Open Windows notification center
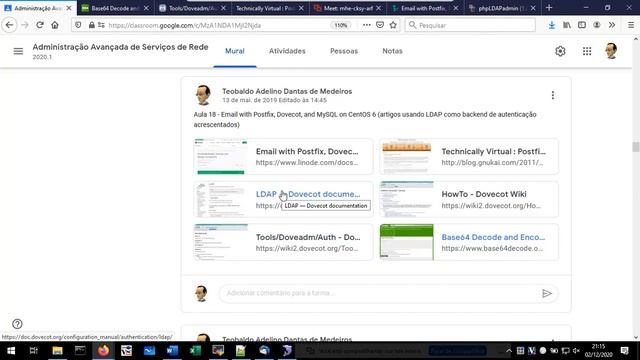Viewport: 640px width, 360px height. click(624, 351)
